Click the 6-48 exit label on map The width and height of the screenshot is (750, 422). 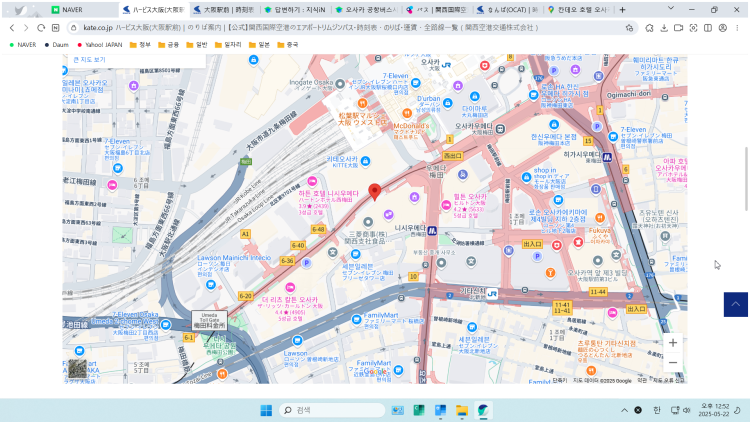[x=318, y=230]
